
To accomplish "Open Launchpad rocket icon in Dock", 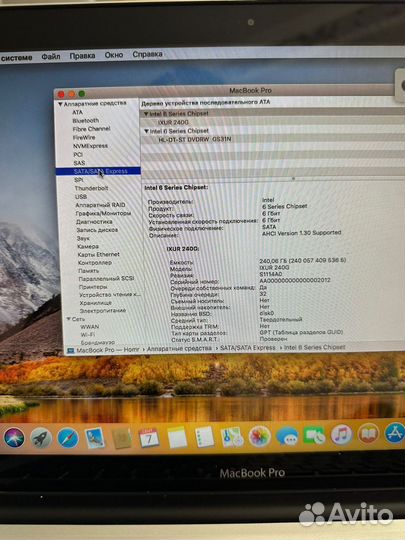I will [41, 438].
